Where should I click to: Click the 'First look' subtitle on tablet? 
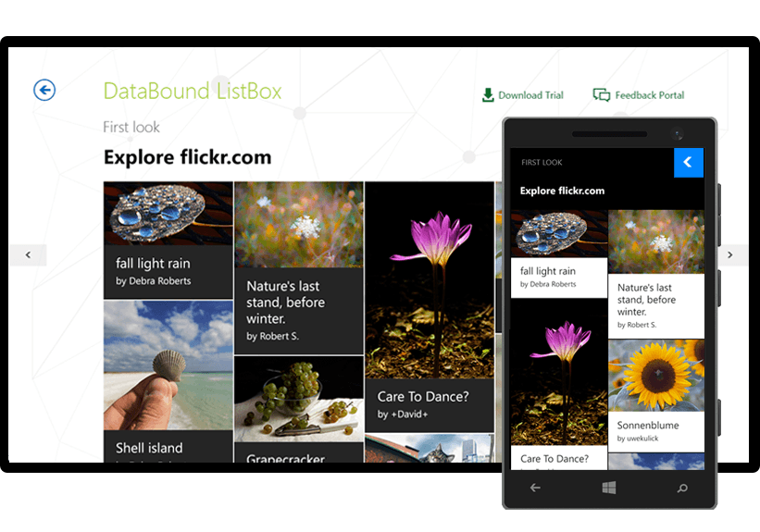coord(131,127)
